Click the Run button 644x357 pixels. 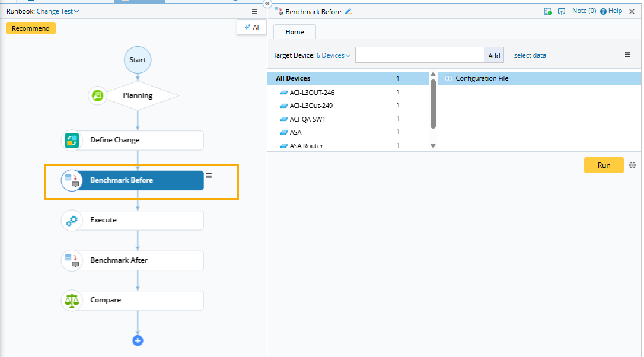pyautogui.click(x=604, y=165)
